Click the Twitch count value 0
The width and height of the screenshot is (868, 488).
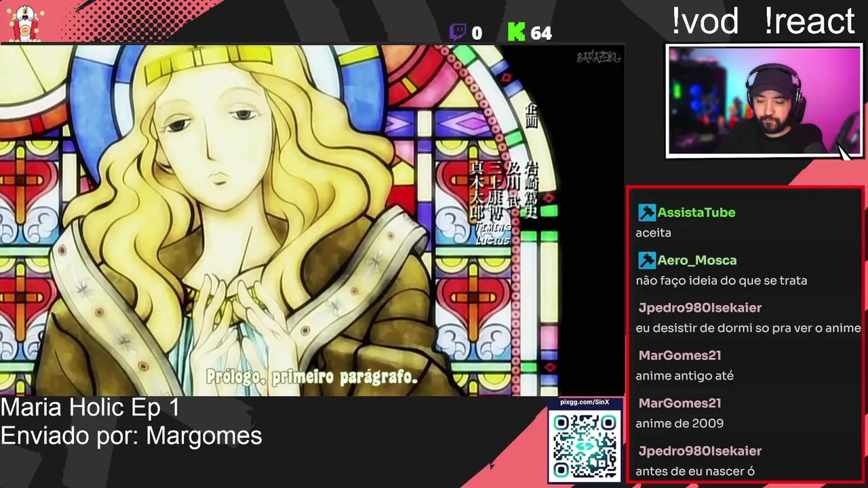[x=477, y=33]
